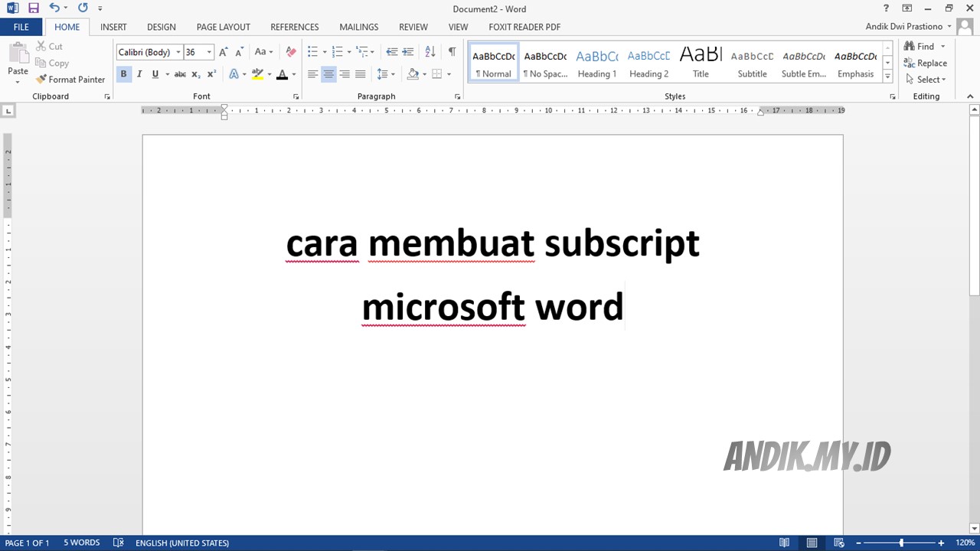Apply Superscript formatting
Viewport: 980px width, 551px height.
click(211, 73)
